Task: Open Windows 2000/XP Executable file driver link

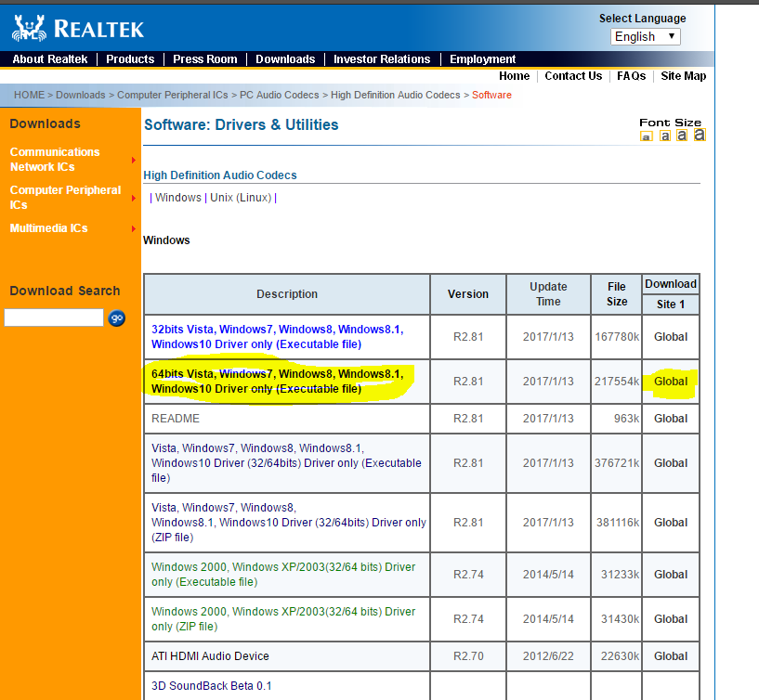Action: point(283,575)
